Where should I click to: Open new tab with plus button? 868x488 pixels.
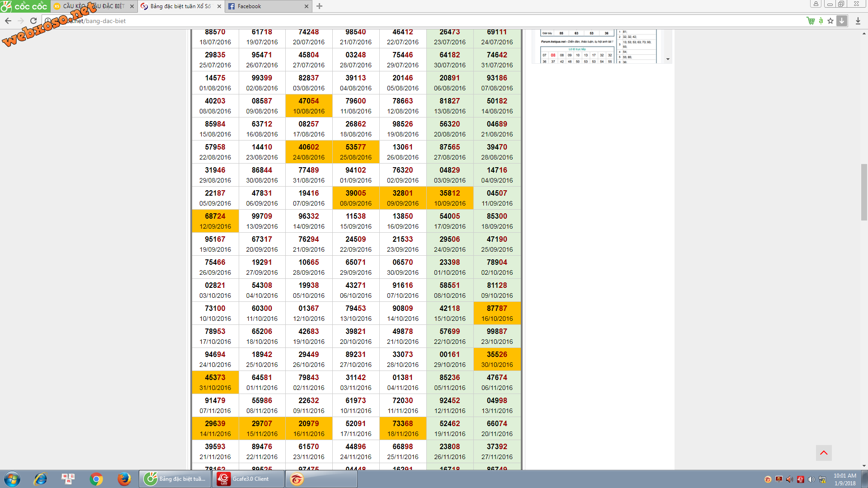(x=320, y=6)
